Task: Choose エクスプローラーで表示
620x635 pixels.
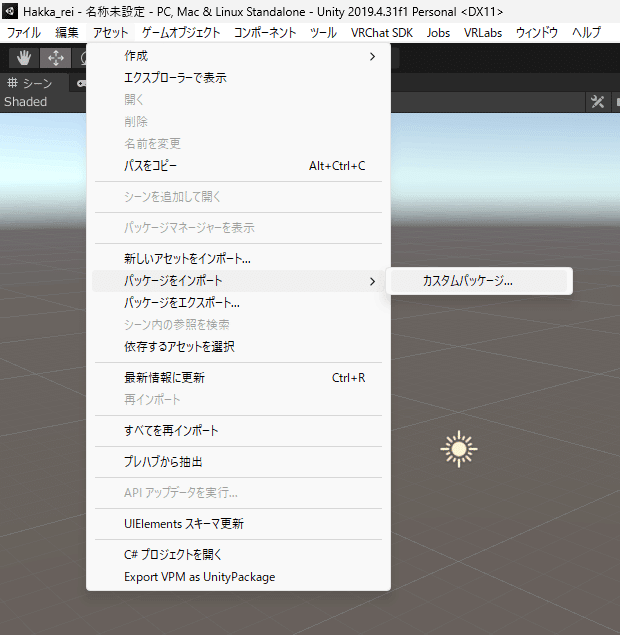Action: (238, 78)
